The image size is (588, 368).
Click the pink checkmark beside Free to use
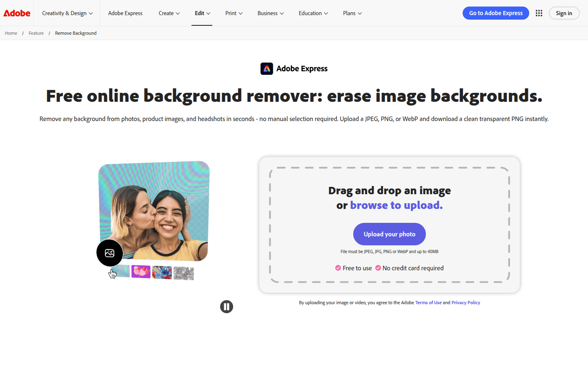point(338,268)
